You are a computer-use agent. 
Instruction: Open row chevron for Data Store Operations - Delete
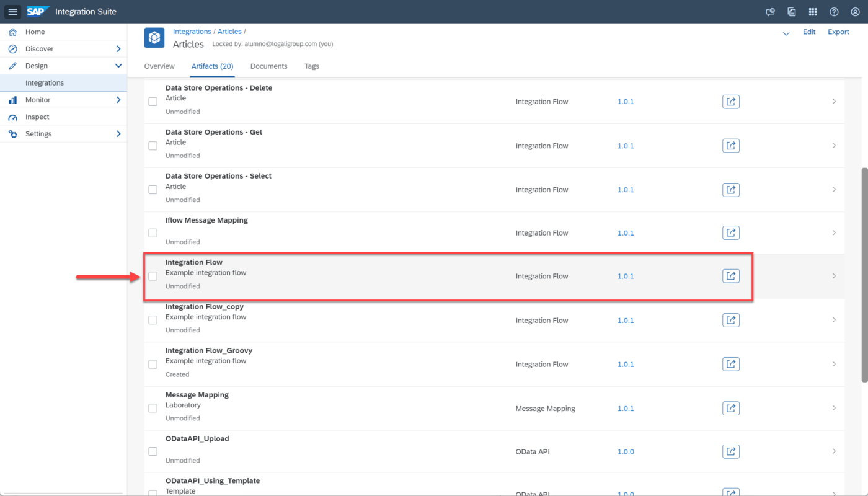click(x=834, y=101)
